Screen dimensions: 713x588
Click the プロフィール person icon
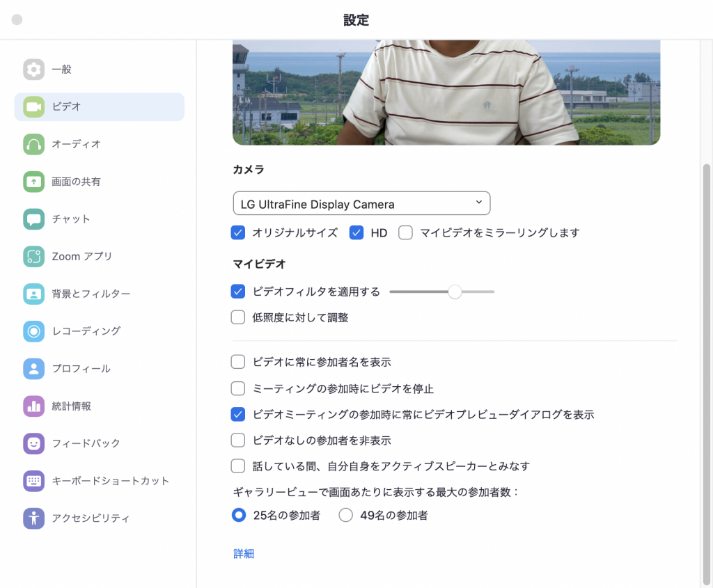pyautogui.click(x=33, y=369)
